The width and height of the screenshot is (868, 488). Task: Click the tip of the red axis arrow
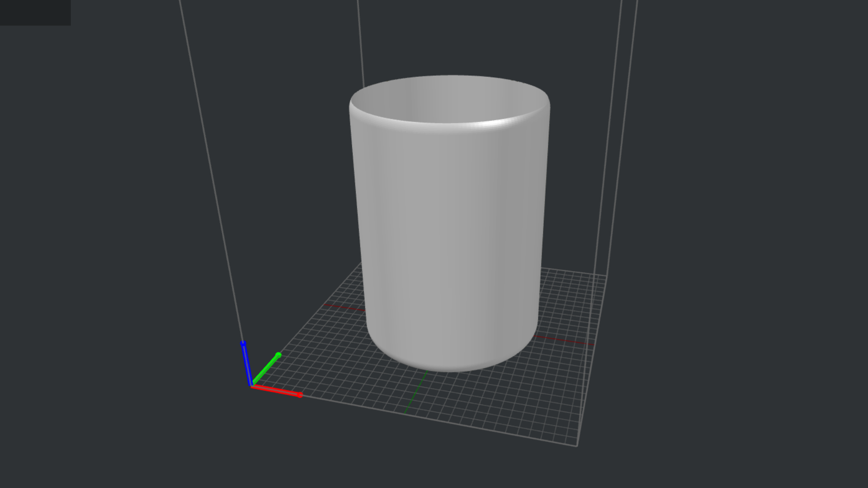[x=300, y=396]
